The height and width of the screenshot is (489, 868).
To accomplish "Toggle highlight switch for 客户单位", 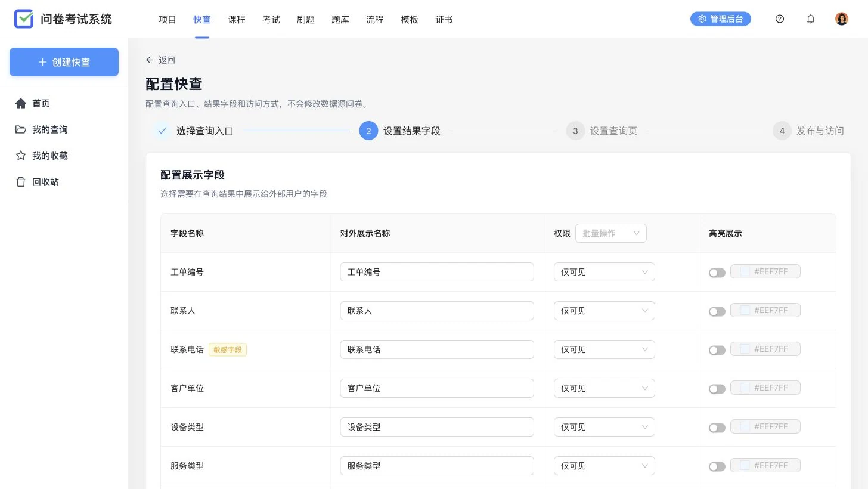I will click(717, 389).
